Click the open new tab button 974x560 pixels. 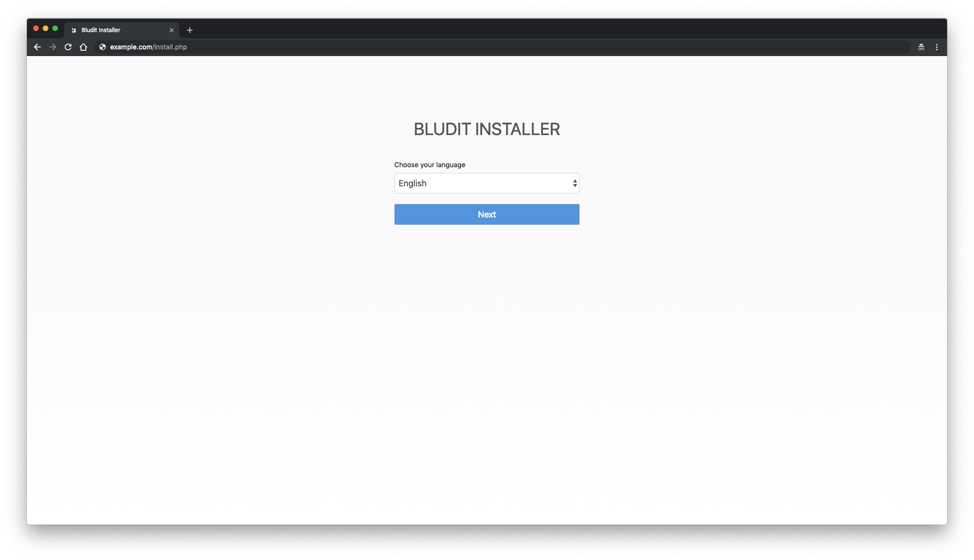(189, 29)
